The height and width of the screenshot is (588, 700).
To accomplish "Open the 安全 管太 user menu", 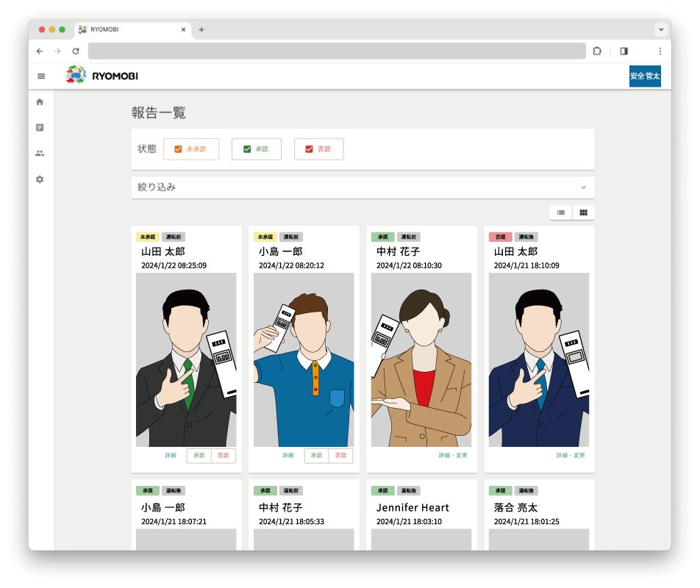I will pyautogui.click(x=645, y=76).
